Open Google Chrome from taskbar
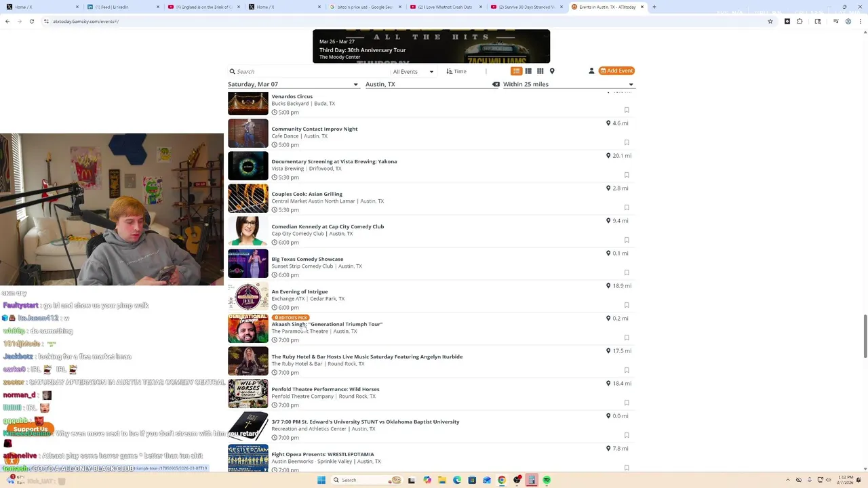Viewport: 868px width, 488px height. pyautogui.click(x=502, y=480)
